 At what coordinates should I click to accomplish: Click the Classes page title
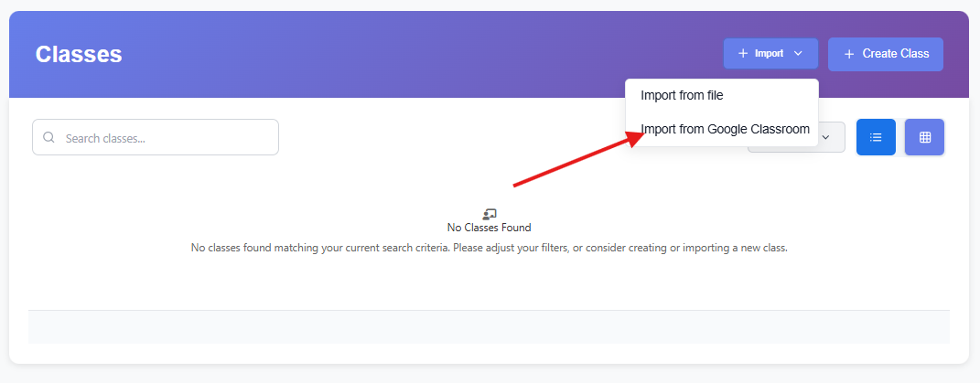tap(79, 54)
